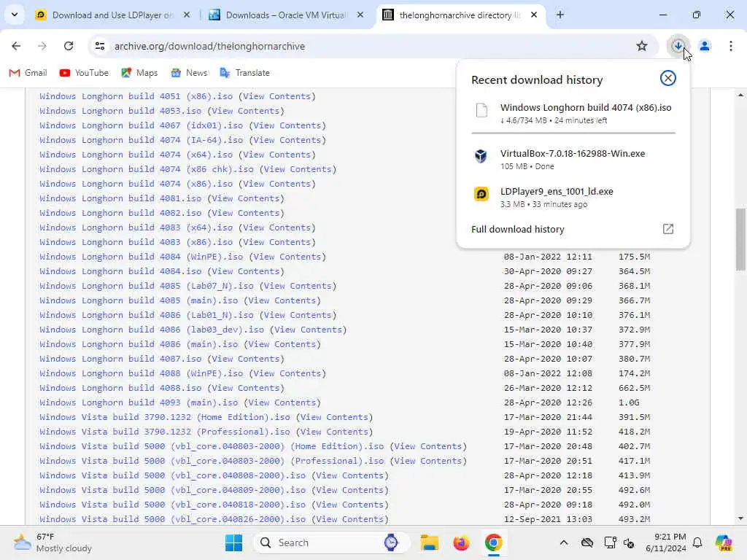This screenshot has height=560, width=747.
Task: Download Windows Longhorn build 4084 (WinPE).iso
Action: (x=142, y=257)
